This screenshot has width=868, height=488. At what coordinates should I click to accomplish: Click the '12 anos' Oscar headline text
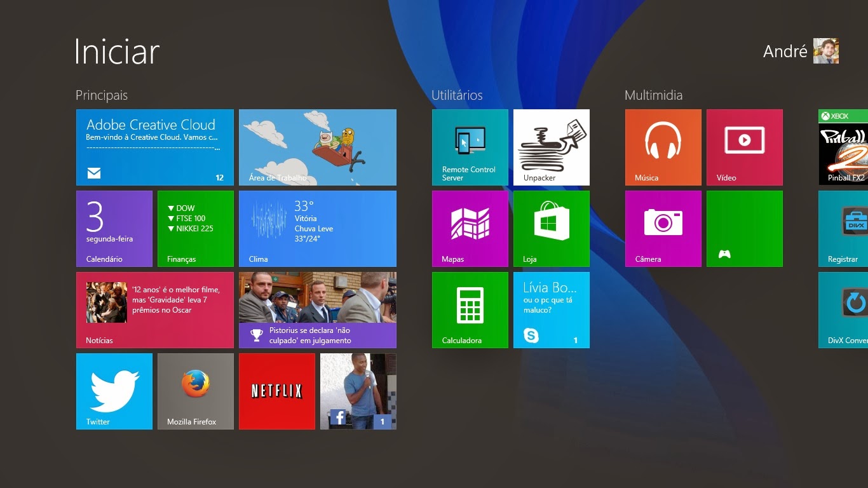pyautogui.click(x=176, y=300)
